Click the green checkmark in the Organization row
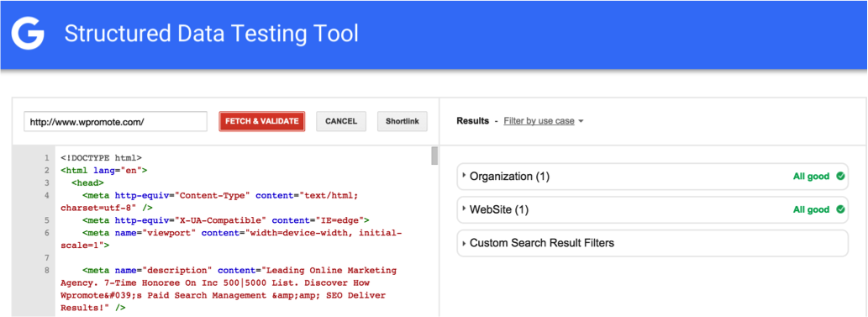This screenshot has height=317, width=868. coord(839,177)
